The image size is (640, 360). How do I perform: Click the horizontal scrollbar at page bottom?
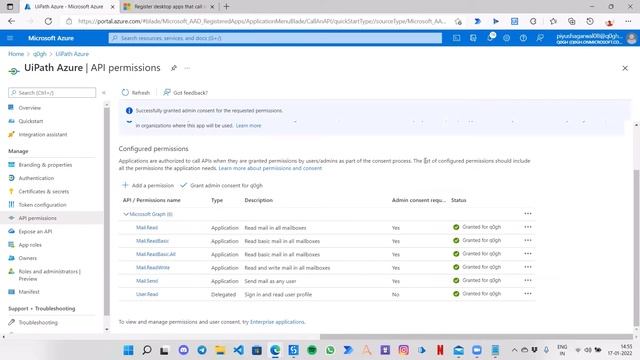(x=476, y=337)
